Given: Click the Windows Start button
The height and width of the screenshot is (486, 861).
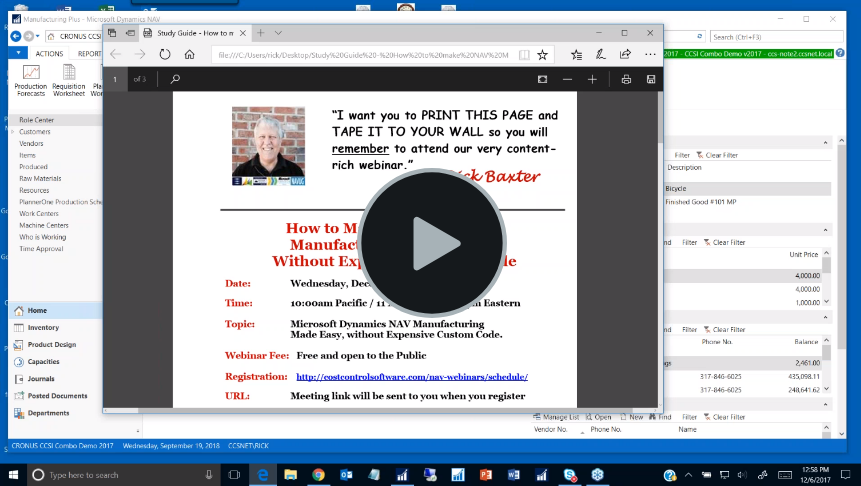Looking at the screenshot, I should pos(13,474).
